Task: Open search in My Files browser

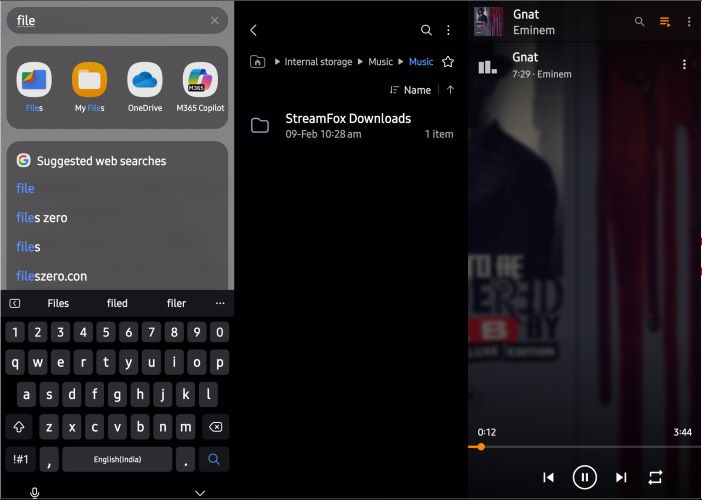Action: pyautogui.click(x=426, y=30)
